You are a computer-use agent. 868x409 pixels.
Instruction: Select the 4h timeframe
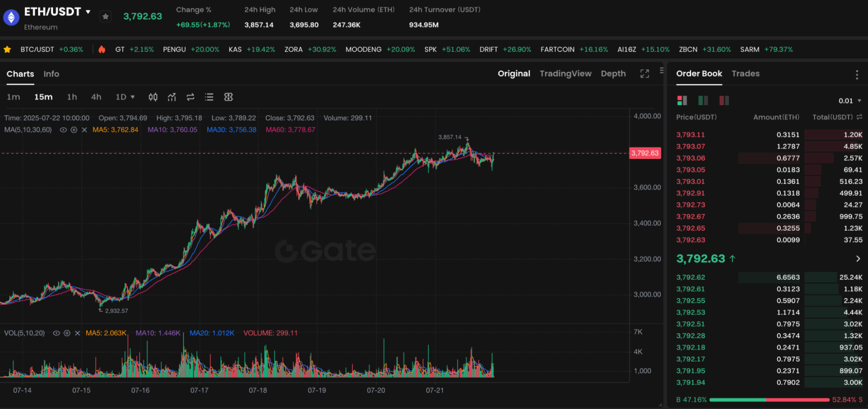click(x=96, y=97)
